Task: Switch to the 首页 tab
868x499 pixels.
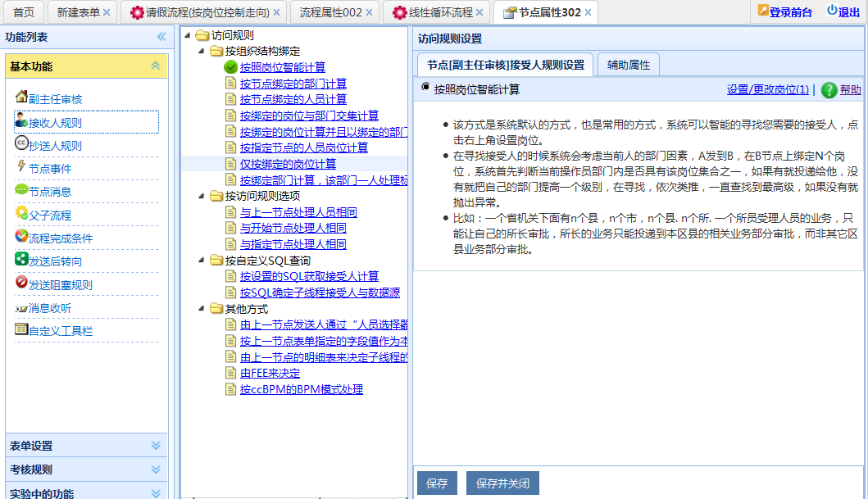Action: pyautogui.click(x=23, y=12)
